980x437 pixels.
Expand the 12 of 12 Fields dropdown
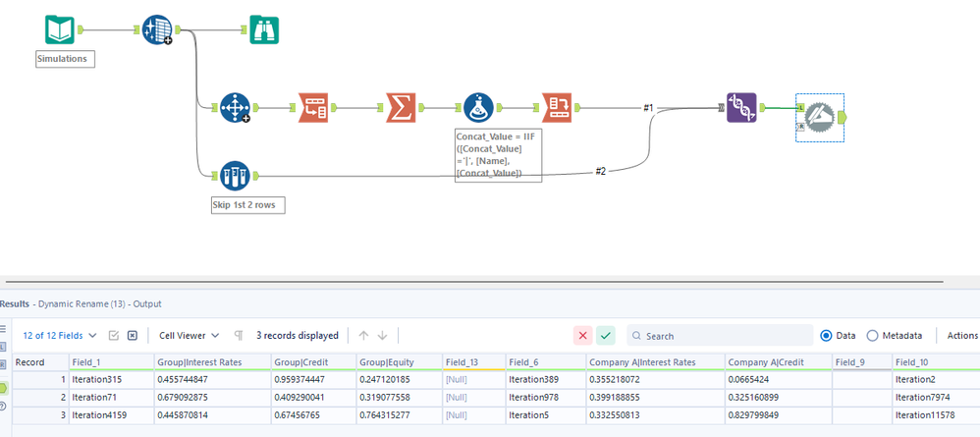pos(59,336)
